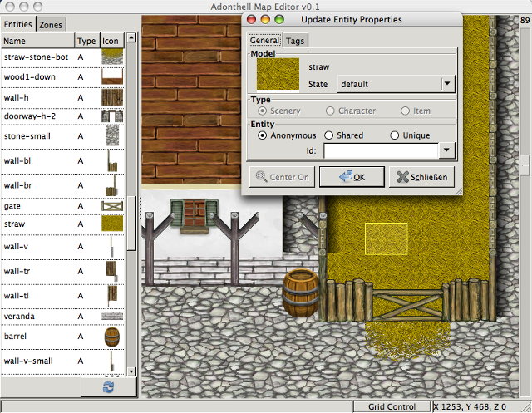Click the Id text input field
Viewport: 532px width, 413px height.
click(x=381, y=151)
